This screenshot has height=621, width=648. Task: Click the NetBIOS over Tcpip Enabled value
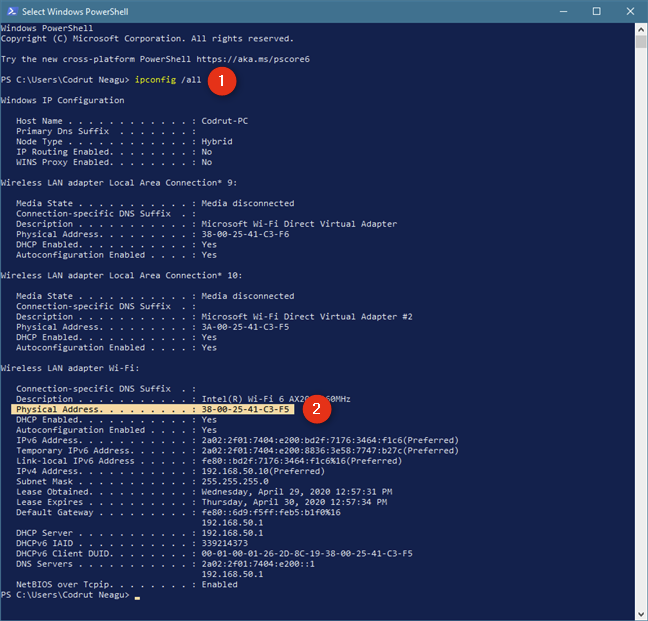coord(219,585)
